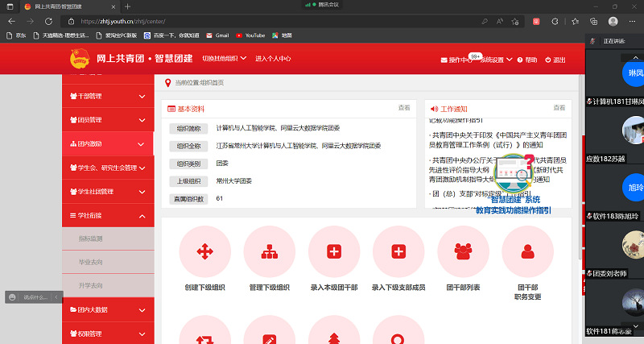644x344 pixels.
Task: Click the browser address bar URL
Action: tap(123, 22)
